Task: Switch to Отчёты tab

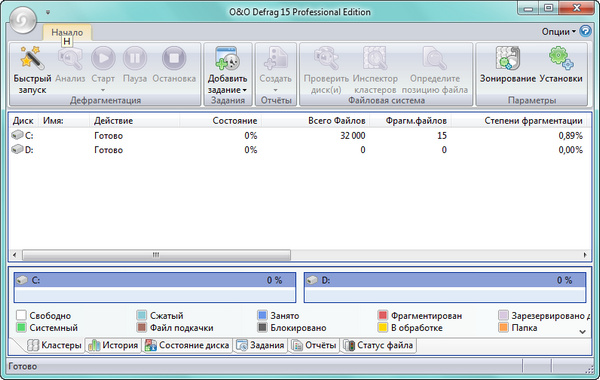Action: [314, 345]
